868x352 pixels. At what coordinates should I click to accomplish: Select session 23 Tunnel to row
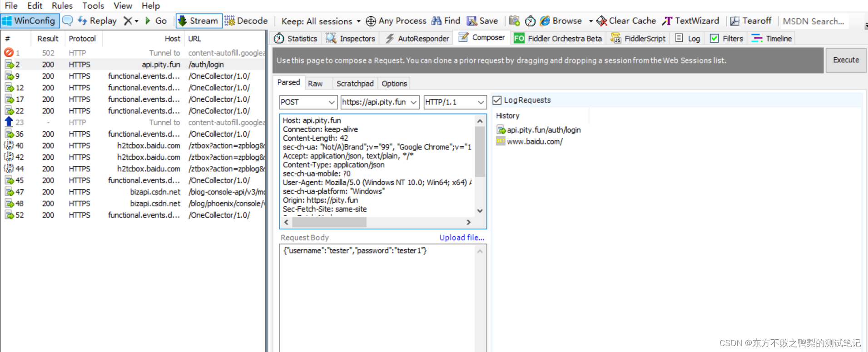pos(133,122)
